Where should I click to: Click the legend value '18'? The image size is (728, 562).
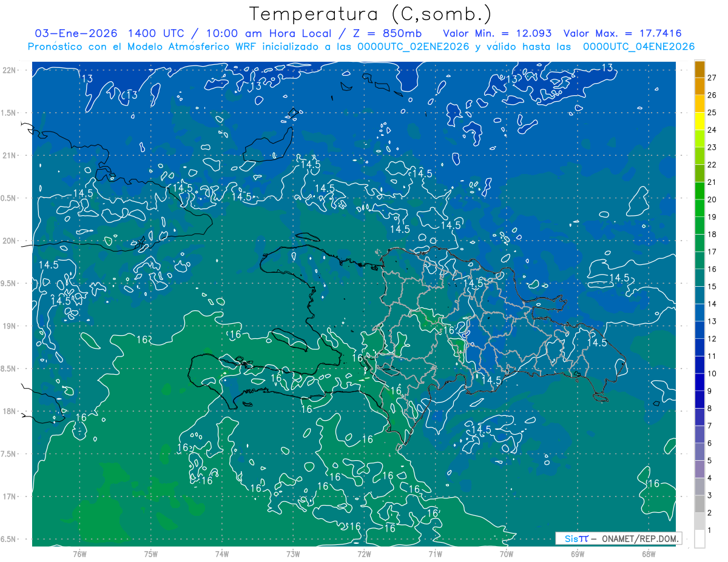712,234
